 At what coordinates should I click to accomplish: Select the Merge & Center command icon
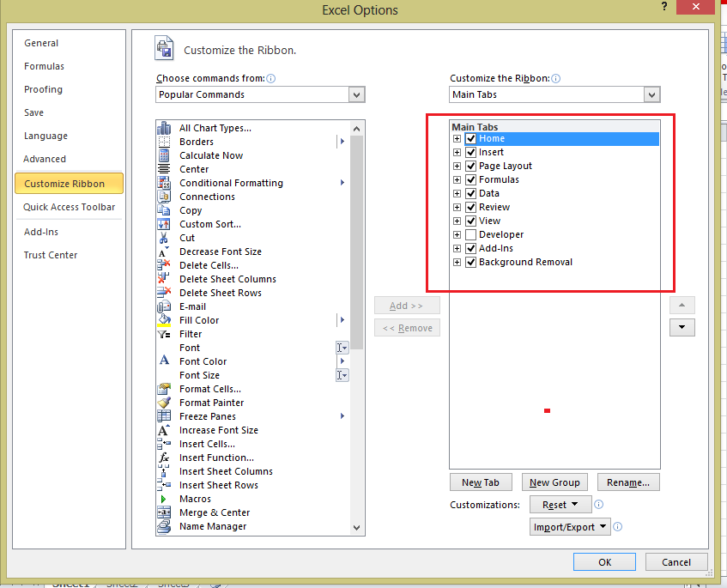[x=165, y=512]
